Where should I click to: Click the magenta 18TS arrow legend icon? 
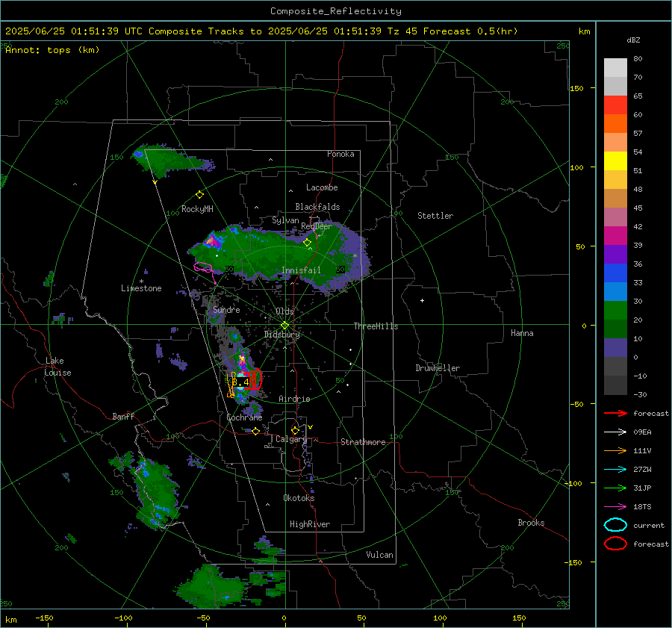(x=615, y=507)
